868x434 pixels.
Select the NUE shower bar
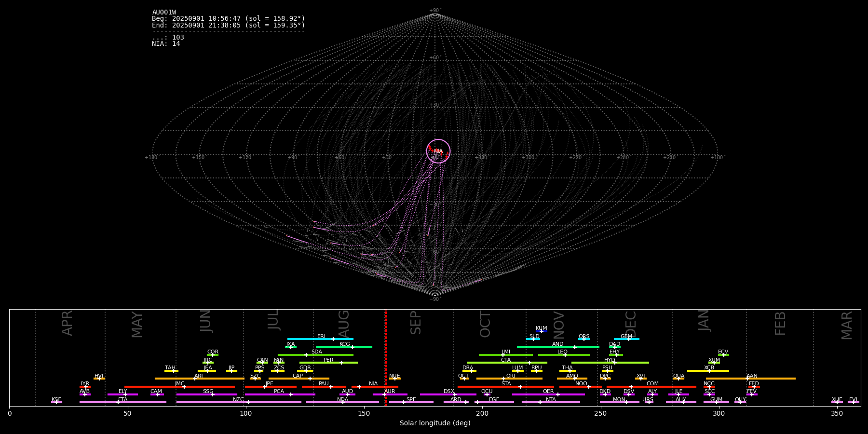394,379
